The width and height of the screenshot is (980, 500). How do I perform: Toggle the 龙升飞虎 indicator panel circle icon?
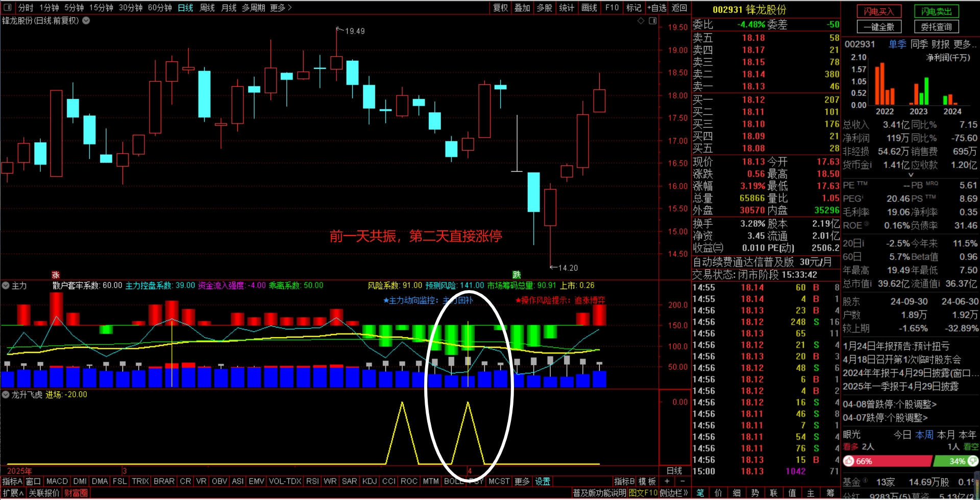[6, 395]
